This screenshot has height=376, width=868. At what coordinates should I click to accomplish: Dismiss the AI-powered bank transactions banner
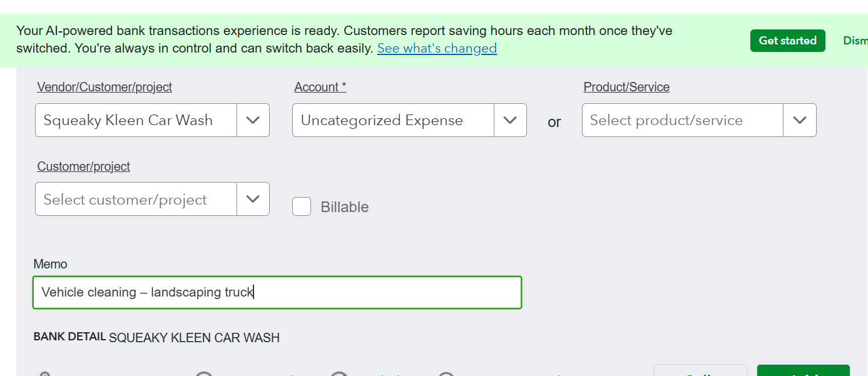tap(855, 41)
